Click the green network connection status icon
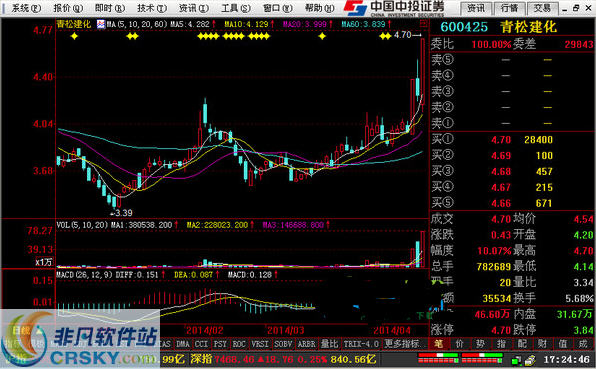596x369 pixels. tap(517, 359)
